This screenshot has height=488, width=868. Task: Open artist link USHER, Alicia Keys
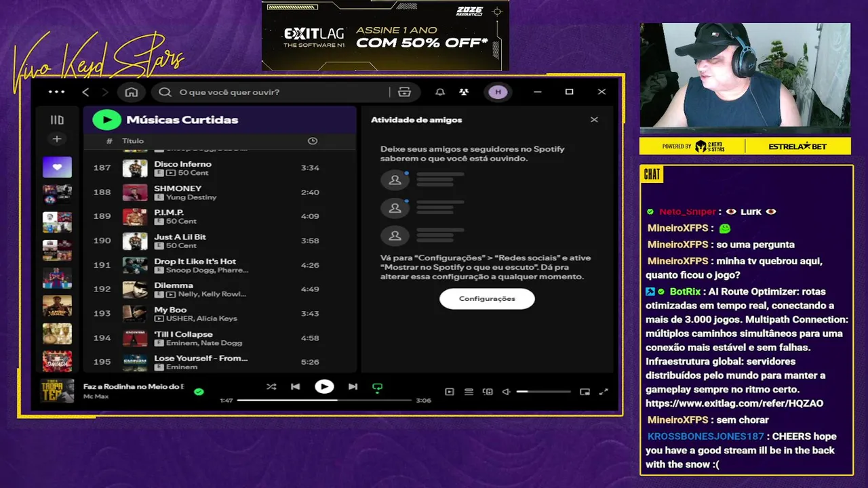pyautogui.click(x=201, y=319)
